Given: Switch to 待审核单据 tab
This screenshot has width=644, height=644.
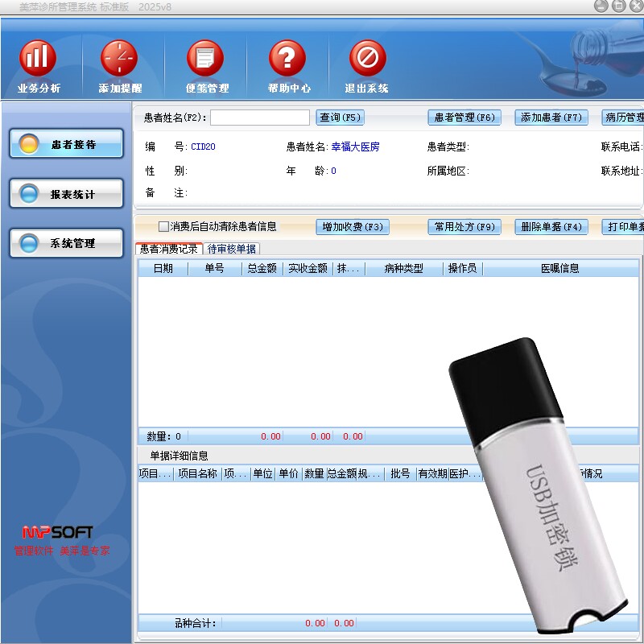Looking at the screenshot, I should 231,249.
